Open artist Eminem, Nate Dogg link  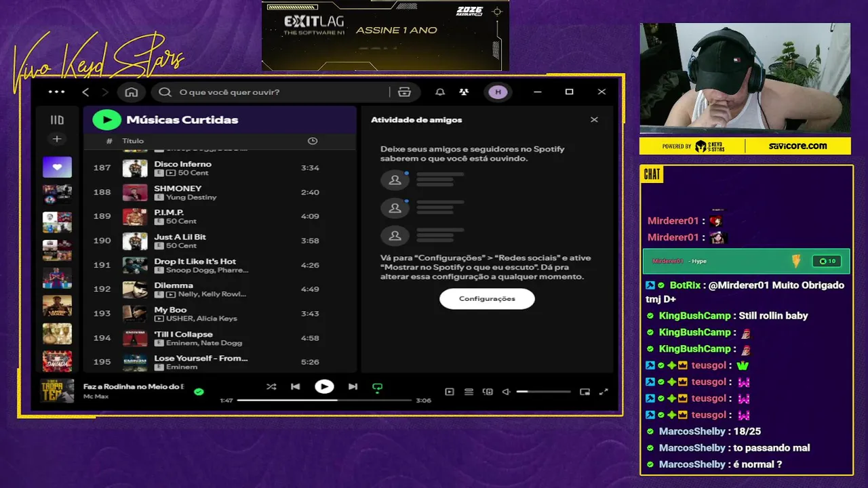pyautogui.click(x=204, y=343)
